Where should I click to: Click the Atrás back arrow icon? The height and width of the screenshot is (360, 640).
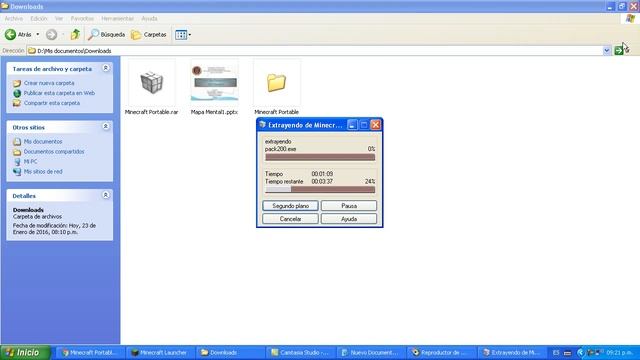tap(10, 35)
